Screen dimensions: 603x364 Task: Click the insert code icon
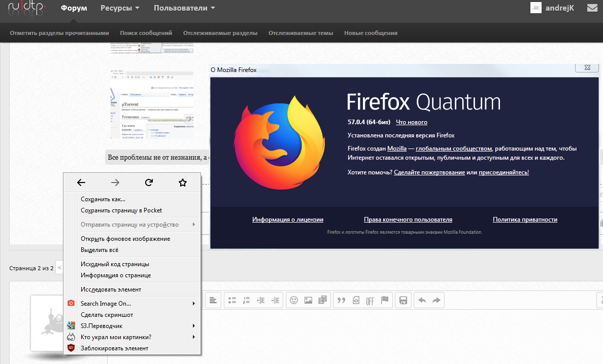356,300
